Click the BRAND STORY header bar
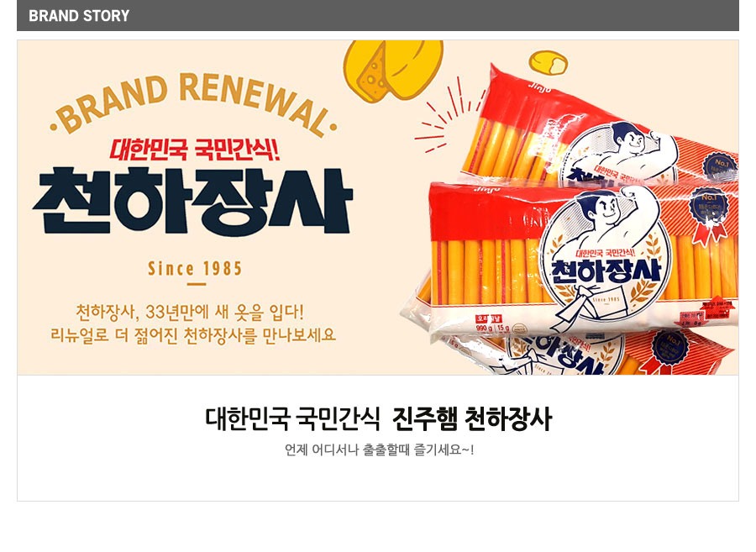This screenshot has height=552, width=756. (377, 15)
